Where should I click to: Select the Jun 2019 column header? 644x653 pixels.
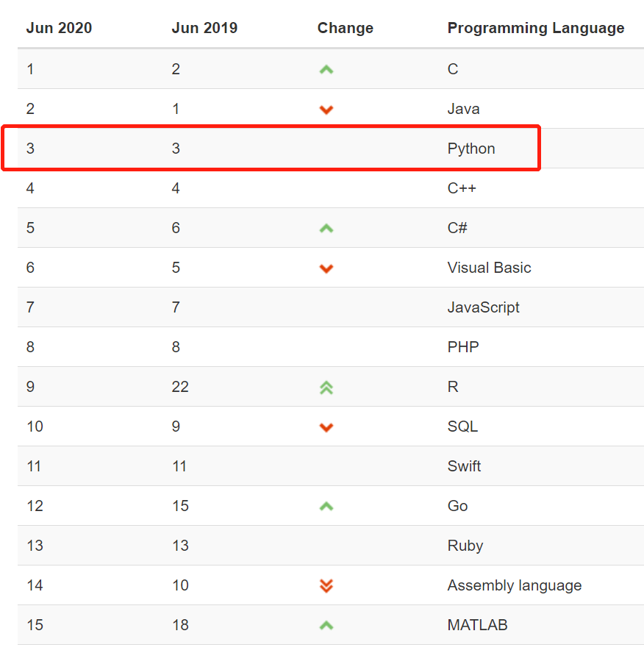point(204,28)
